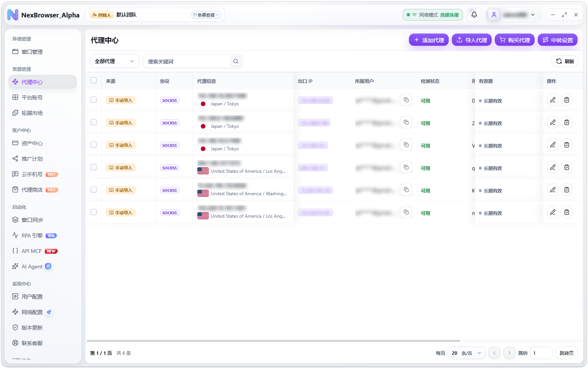
Task: Click the 跳转页 button
Action: [x=567, y=353]
